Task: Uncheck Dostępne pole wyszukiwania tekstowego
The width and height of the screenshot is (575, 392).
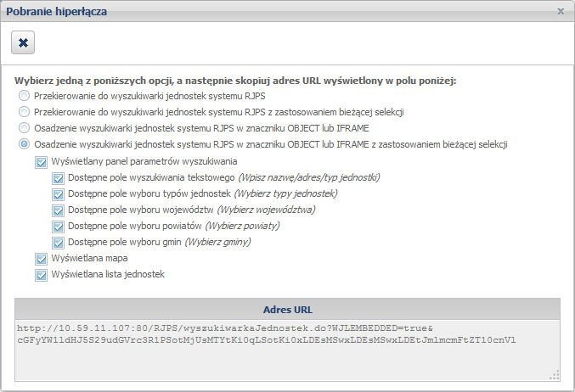Action: click(x=58, y=178)
